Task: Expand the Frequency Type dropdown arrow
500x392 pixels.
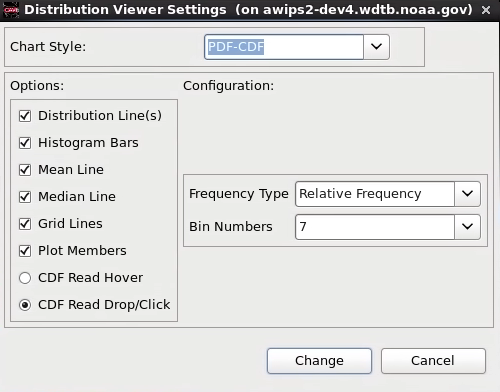Action: click(467, 194)
